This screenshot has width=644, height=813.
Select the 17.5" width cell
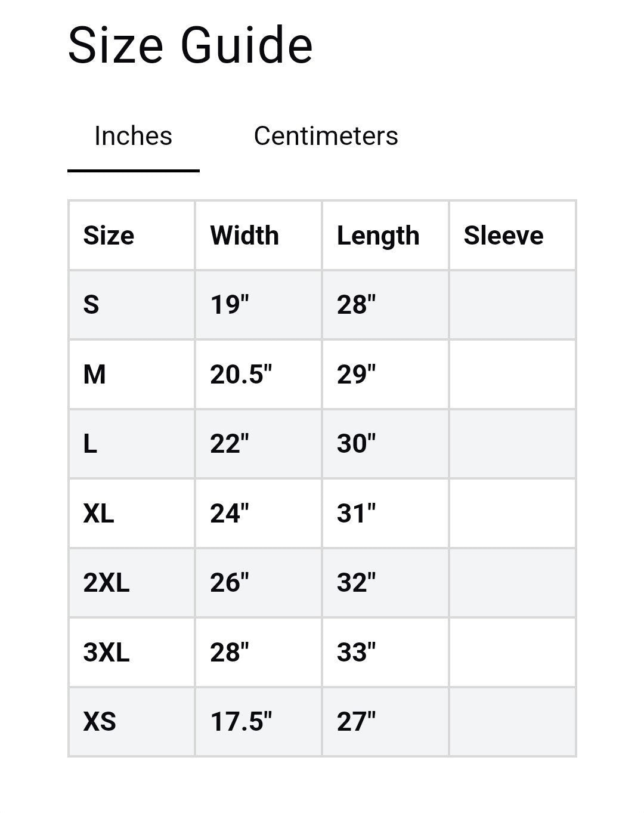(x=241, y=722)
